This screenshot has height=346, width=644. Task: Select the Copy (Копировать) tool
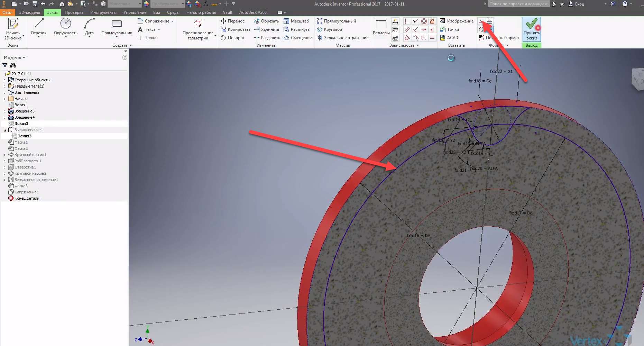click(235, 29)
